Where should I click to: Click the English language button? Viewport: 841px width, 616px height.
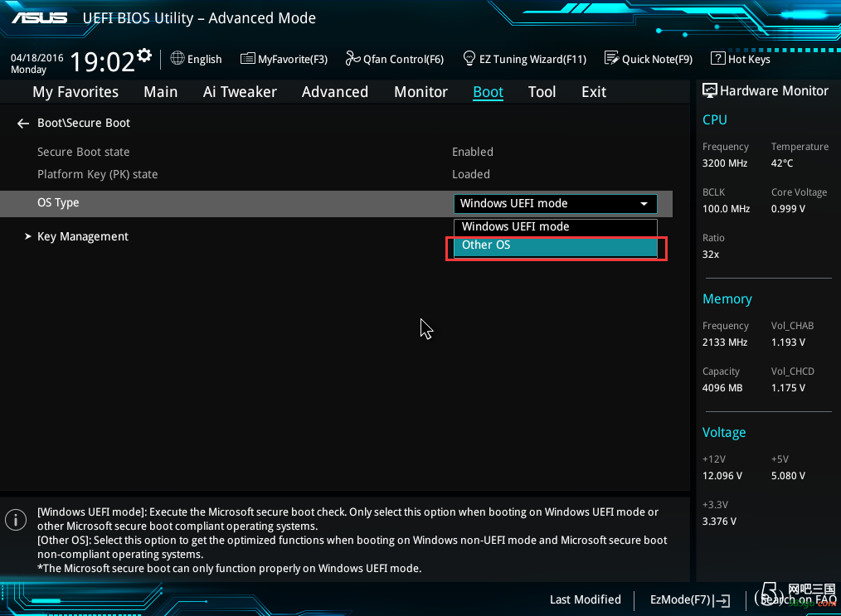(x=204, y=59)
